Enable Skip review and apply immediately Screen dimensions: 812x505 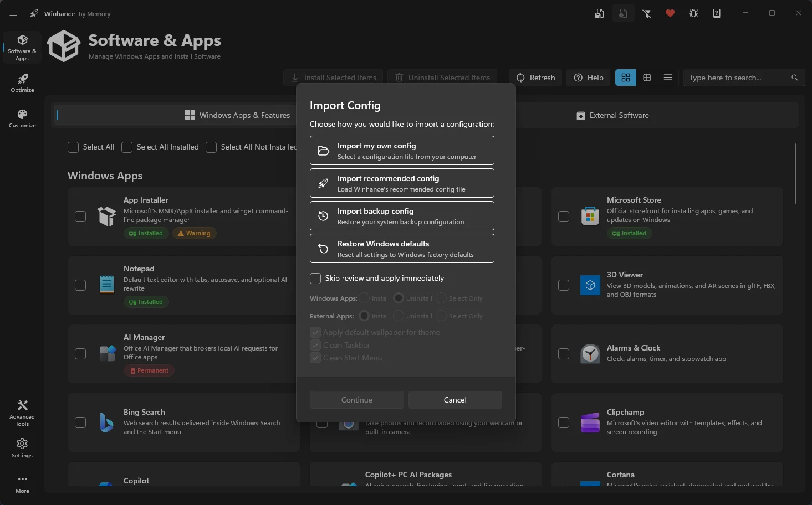pos(315,278)
